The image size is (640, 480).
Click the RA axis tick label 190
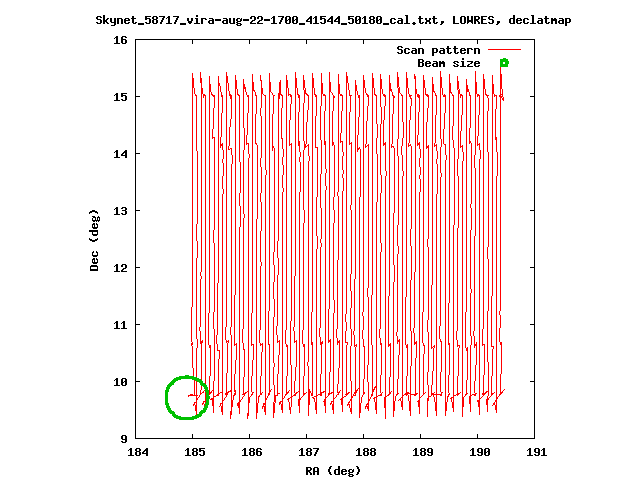(480, 452)
